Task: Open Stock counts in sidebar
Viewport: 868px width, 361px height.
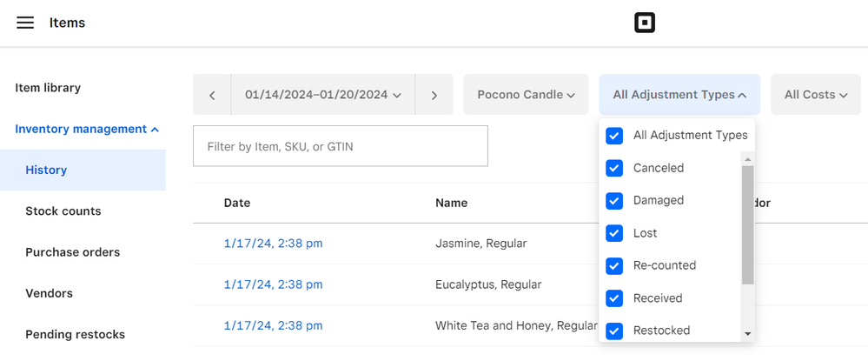Action: click(63, 211)
